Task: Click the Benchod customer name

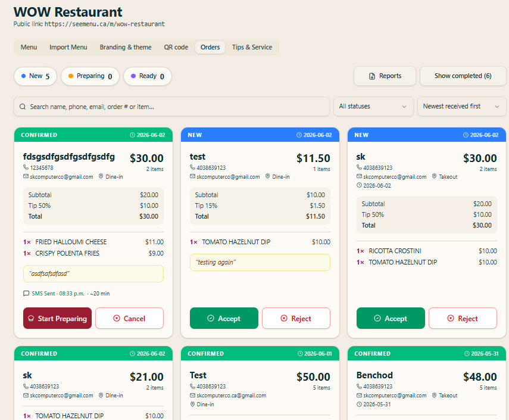Action: point(374,375)
